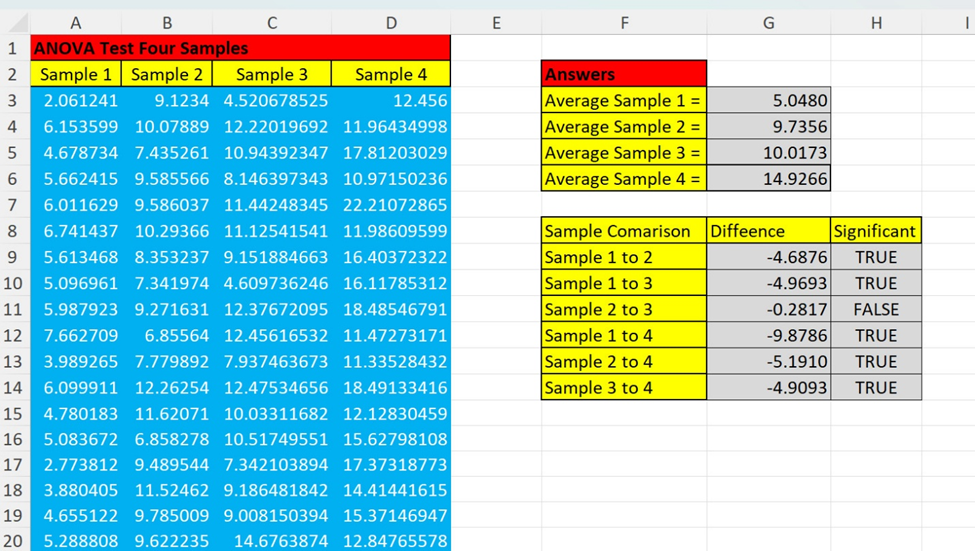
Task: Select the FALSE result cell
Action: pos(875,309)
